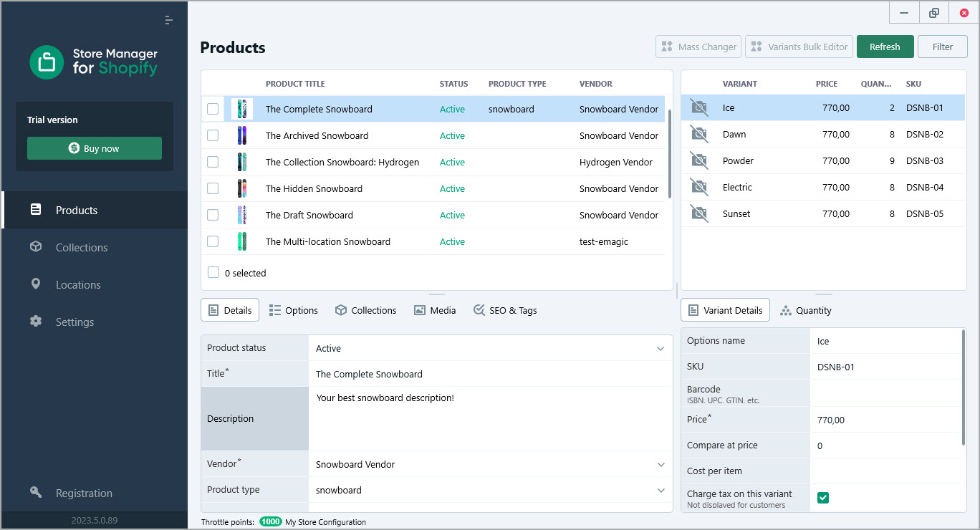This screenshot has width=980, height=530.
Task: Open the SEO & Tags tab
Action: pos(505,310)
